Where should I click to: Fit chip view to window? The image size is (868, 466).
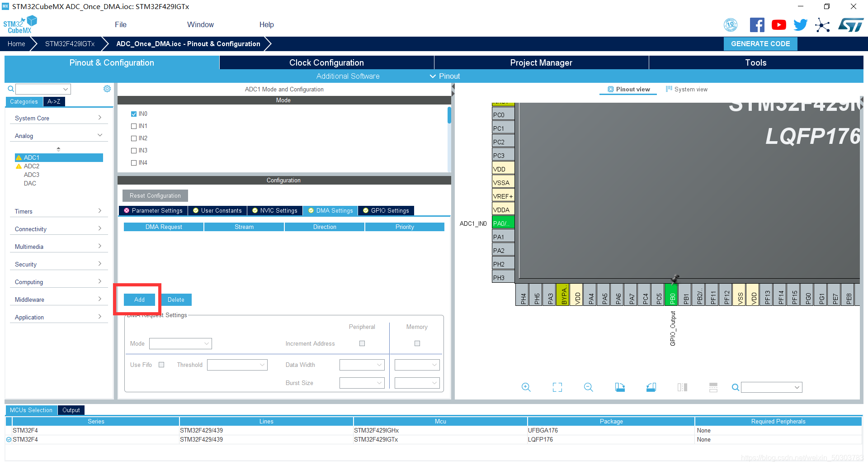[557, 387]
